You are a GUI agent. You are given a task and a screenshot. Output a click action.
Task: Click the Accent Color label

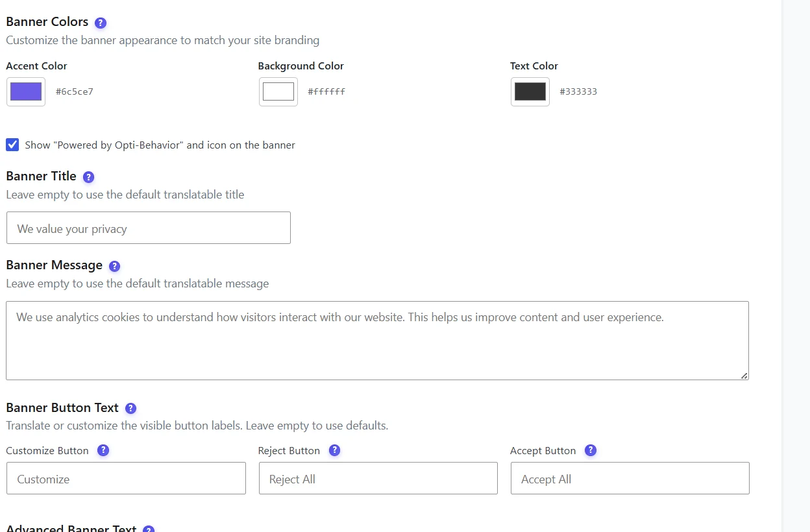[37, 66]
